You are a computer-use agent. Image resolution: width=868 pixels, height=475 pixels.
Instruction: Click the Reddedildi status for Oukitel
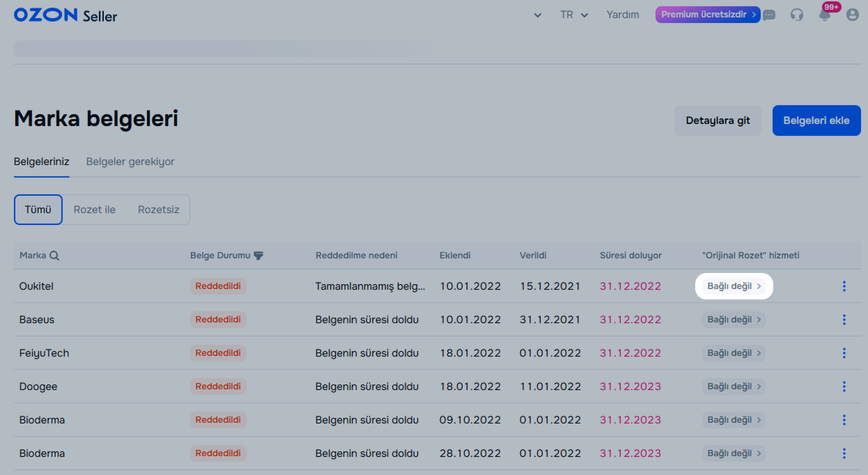(x=218, y=286)
